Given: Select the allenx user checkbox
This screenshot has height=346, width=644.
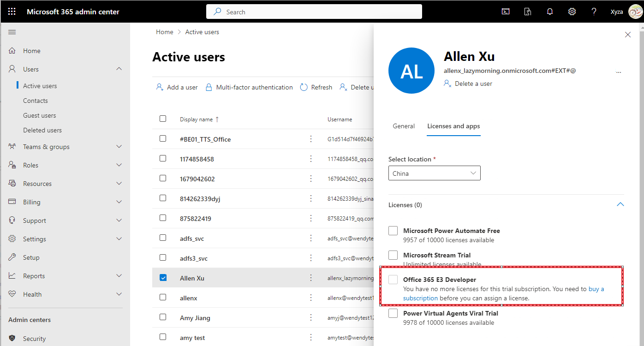Looking at the screenshot, I should pyautogui.click(x=163, y=298).
